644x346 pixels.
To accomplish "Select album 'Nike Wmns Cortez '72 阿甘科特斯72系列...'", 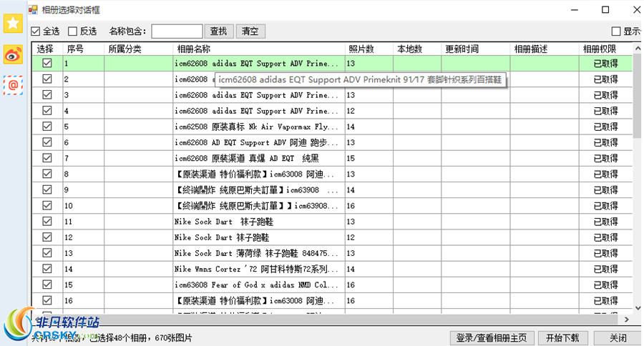I will [259, 268].
